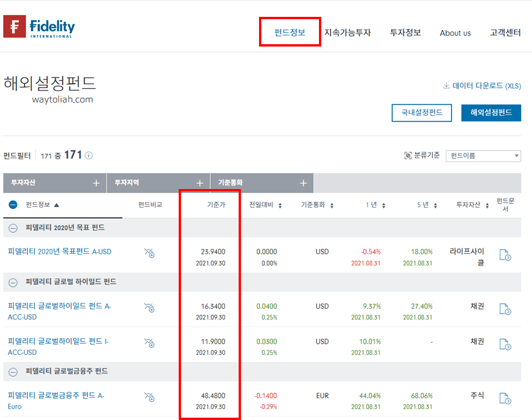
Task: Click the 18.00% five-year return
Action: coord(422,251)
